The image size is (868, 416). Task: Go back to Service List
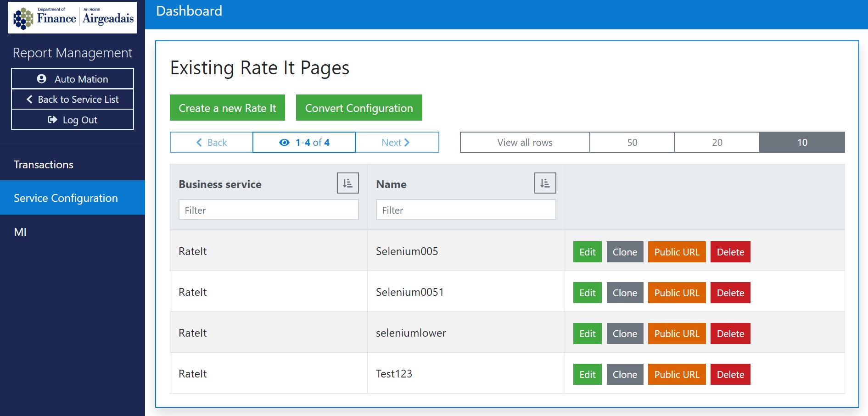(x=73, y=99)
